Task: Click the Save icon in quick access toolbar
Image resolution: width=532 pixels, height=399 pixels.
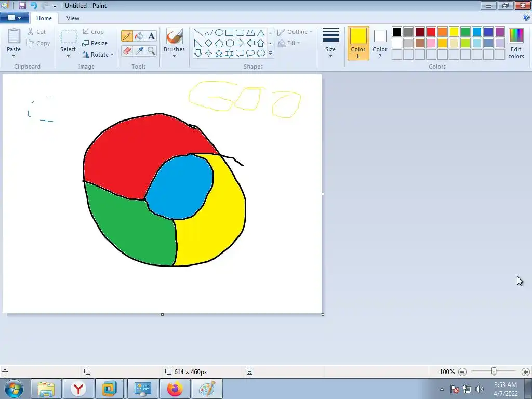Action: [22, 5]
